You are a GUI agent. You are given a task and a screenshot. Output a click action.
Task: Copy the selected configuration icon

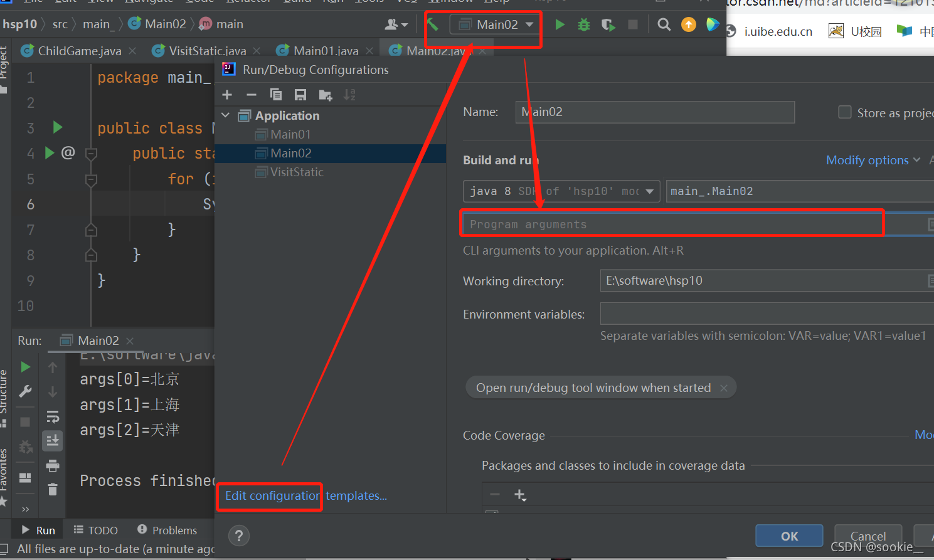tap(276, 95)
